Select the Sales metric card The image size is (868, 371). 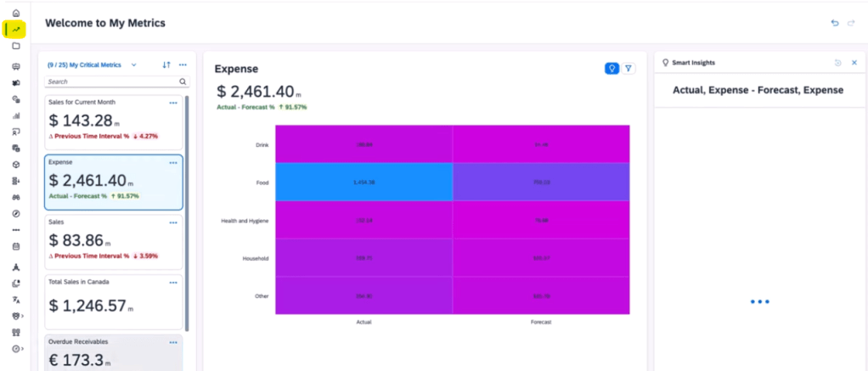[x=113, y=241]
